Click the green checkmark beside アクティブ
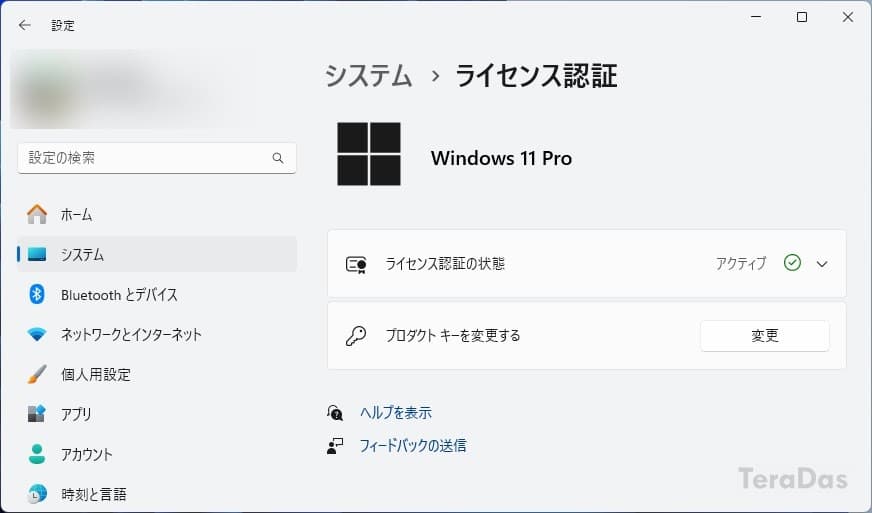872x513 pixels. coord(792,263)
